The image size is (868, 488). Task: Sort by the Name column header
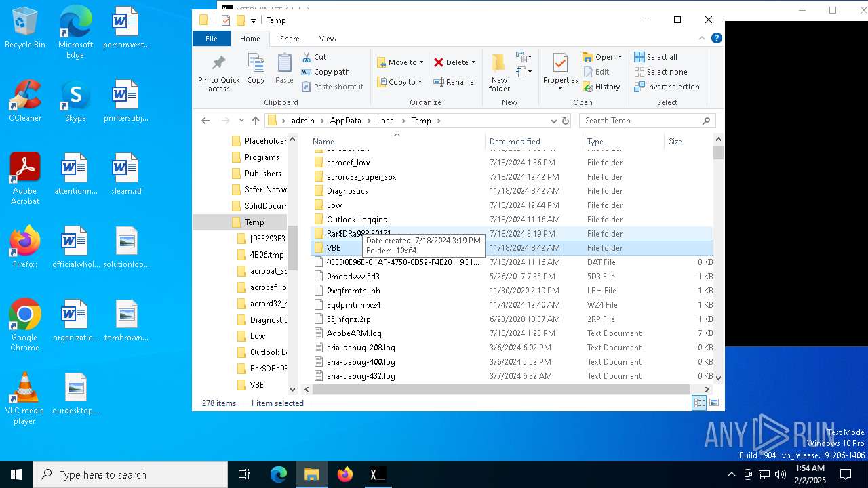pyautogui.click(x=397, y=142)
